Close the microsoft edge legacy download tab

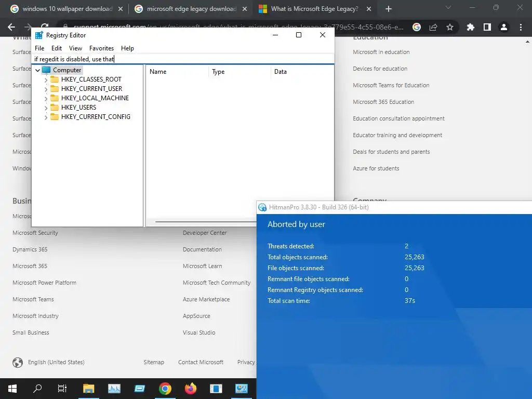point(245,9)
